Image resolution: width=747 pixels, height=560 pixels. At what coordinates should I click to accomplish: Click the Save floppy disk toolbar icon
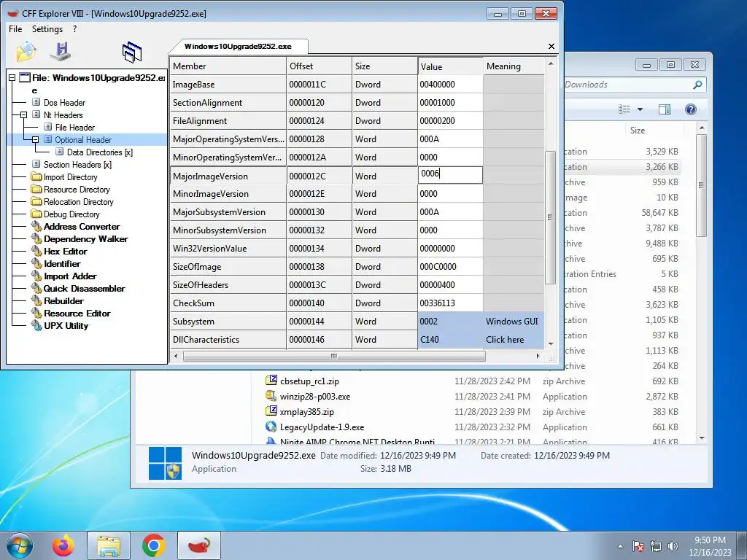click(x=61, y=52)
